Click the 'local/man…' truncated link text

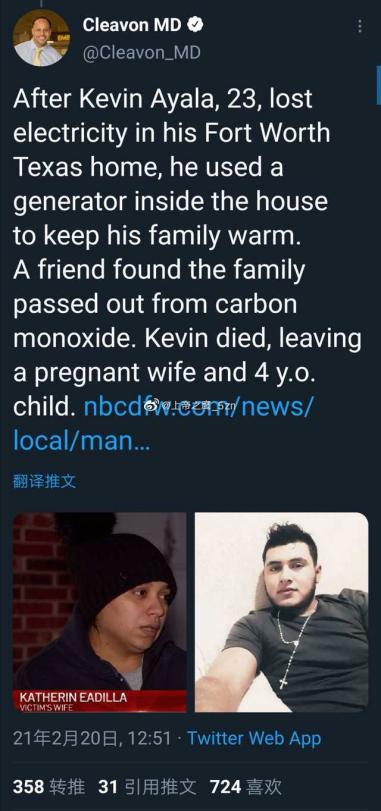[x=82, y=441]
